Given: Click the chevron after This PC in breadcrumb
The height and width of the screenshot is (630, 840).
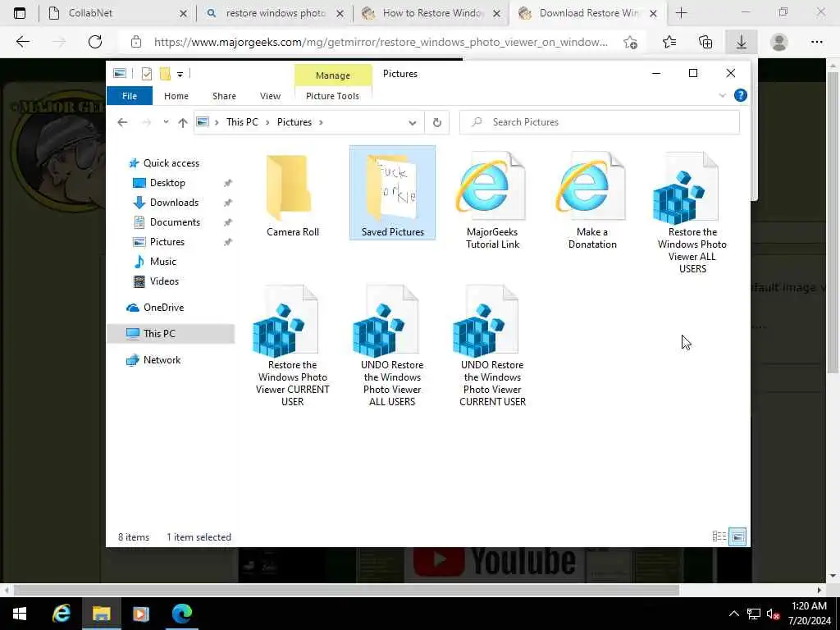Looking at the screenshot, I should (267, 122).
